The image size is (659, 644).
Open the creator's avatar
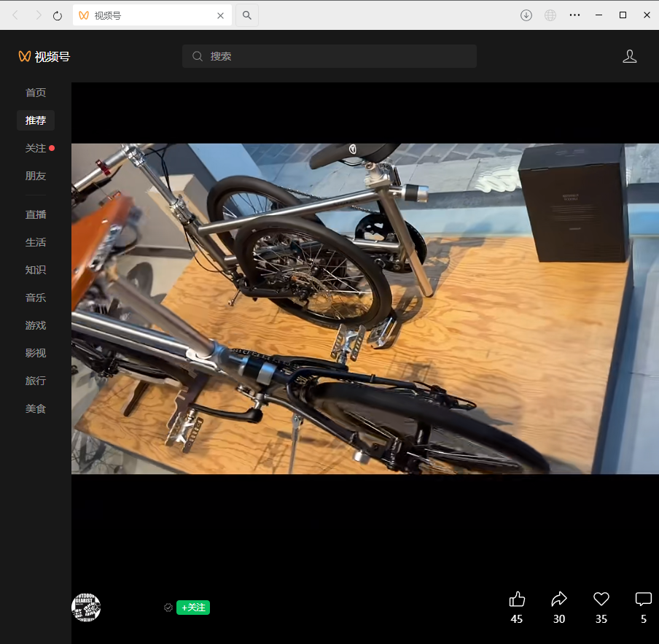pyautogui.click(x=86, y=608)
